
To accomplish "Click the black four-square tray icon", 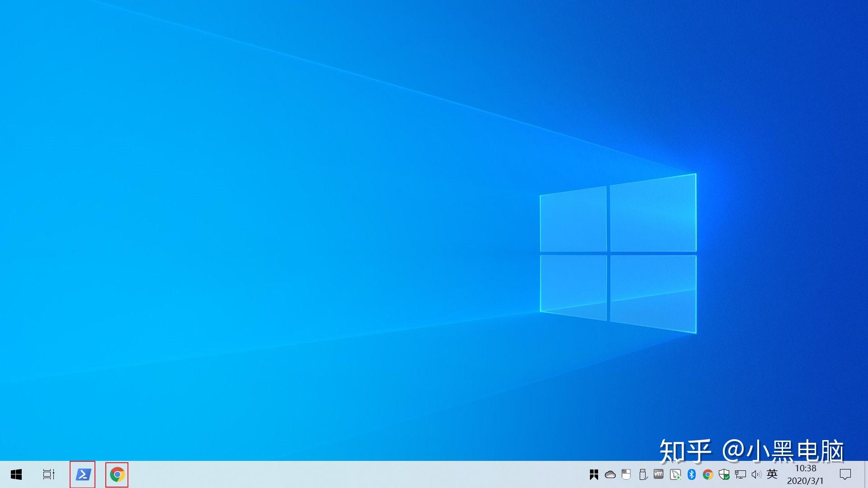I will [x=594, y=474].
